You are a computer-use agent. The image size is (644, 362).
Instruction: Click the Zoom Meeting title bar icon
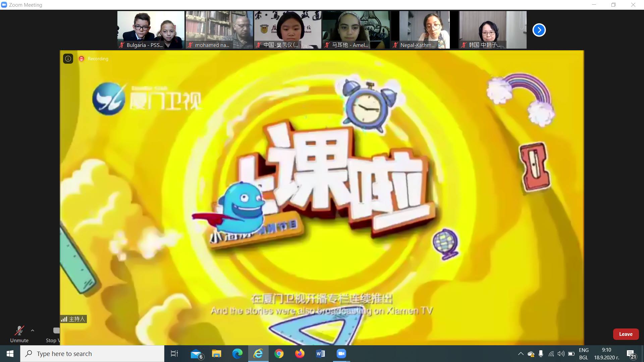click(4, 5)
